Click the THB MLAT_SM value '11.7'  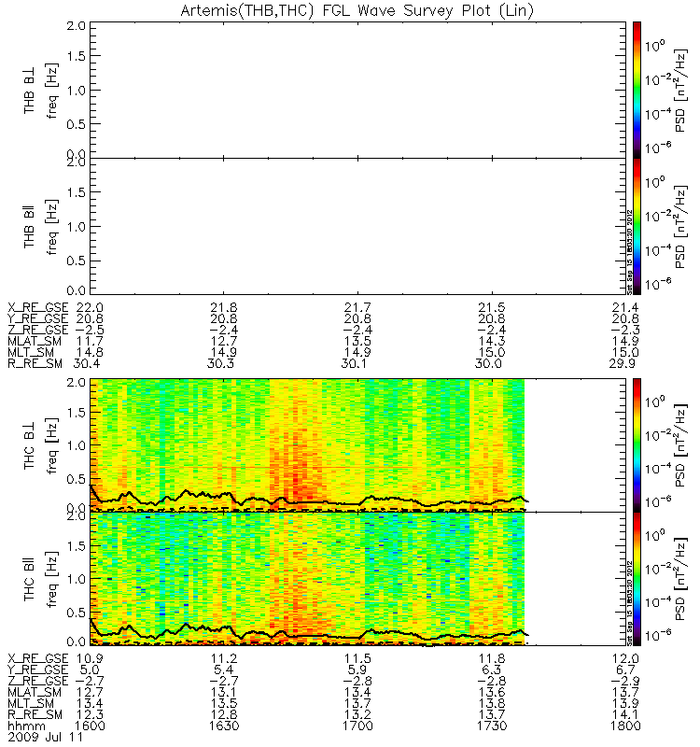coord(90,341)
